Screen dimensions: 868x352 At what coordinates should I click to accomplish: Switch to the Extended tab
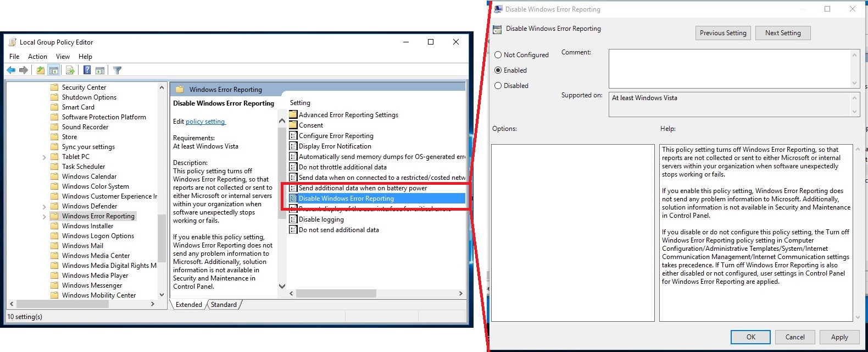(189, 305)
